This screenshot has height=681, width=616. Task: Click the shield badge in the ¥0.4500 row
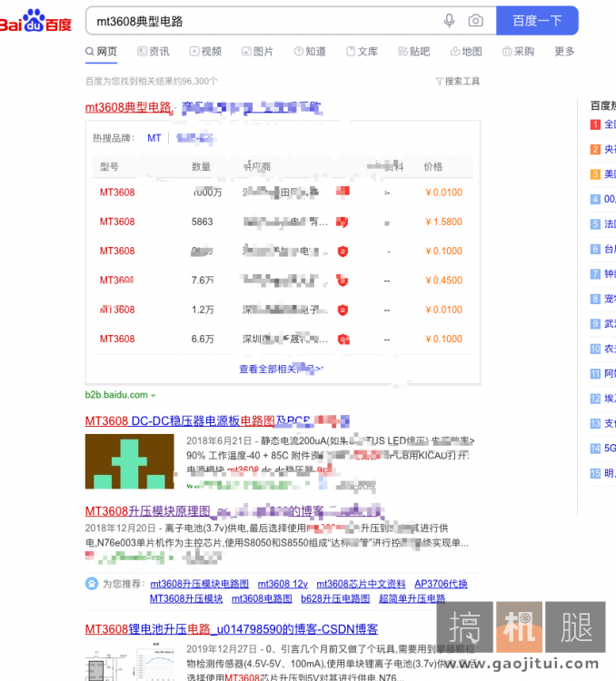[x=343, y=281]
